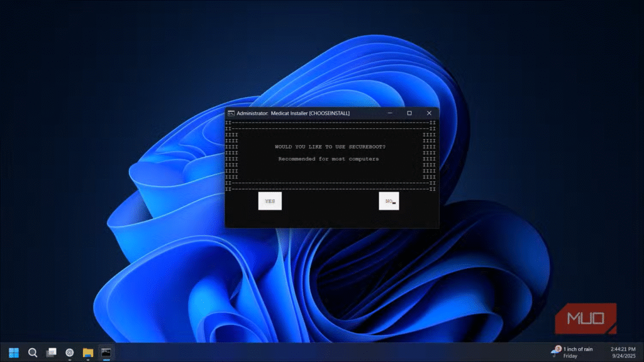This screenshot has height=362, width=644.
Task: Close the Medicat Installer window
Action: pyautogui.click(x=429, y=113)
